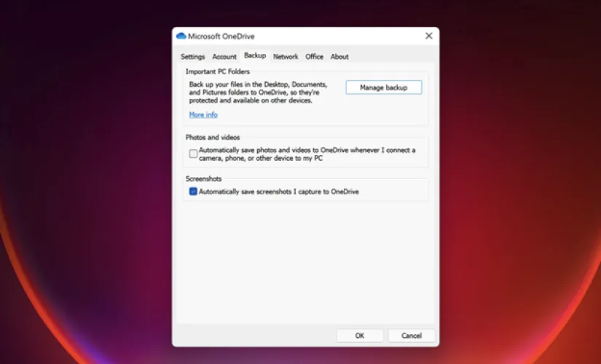The height and width of the screenshot is (364, 601).
Task: Open the More info link
Action: click(203, 115)
